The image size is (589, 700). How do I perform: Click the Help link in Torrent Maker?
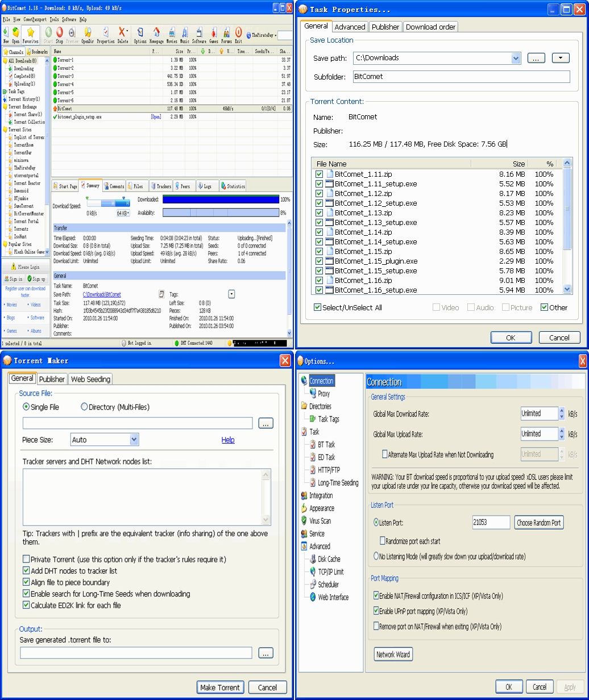[x=228, y=440]
